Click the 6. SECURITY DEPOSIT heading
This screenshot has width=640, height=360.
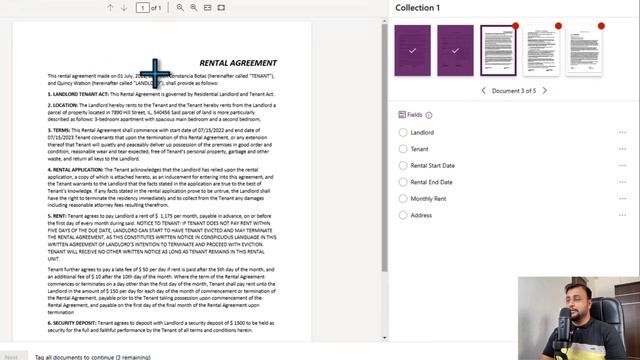pyautogui.click(x=72, y=323)
